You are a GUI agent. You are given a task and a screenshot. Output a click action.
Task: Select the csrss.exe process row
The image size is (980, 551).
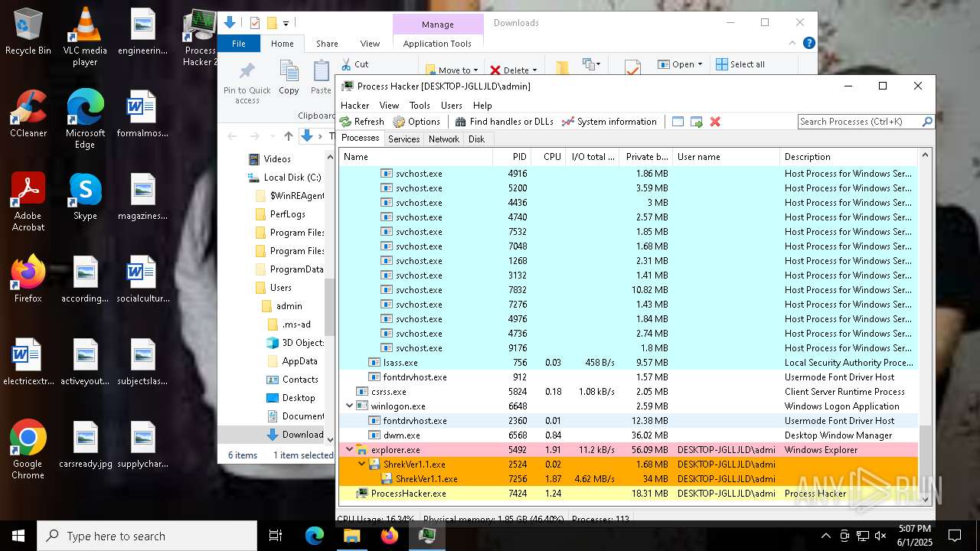tap(628, 392)
